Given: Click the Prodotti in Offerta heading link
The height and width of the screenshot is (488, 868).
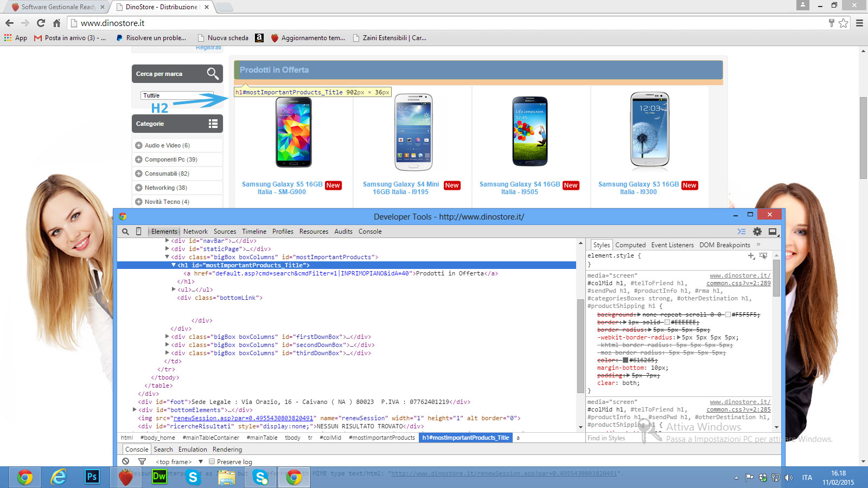Looking at the screenshot, I should click(x=274, y=70).
